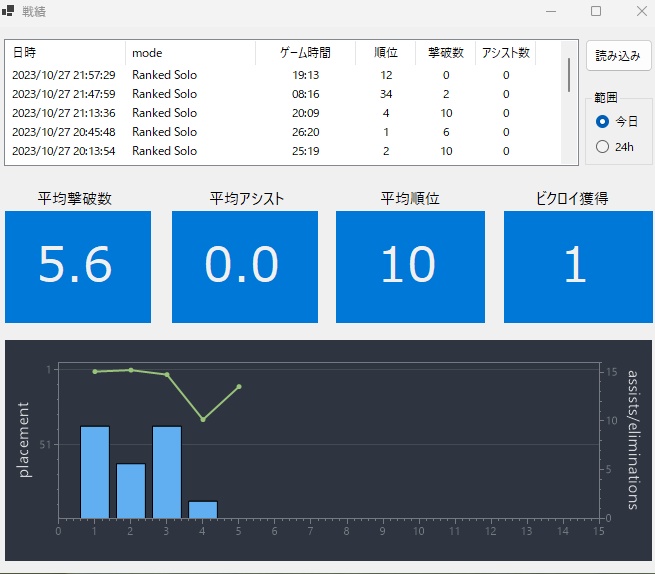Click game time 08:16 cell
The width and height of the screenshot is (655, 574).
305,94
